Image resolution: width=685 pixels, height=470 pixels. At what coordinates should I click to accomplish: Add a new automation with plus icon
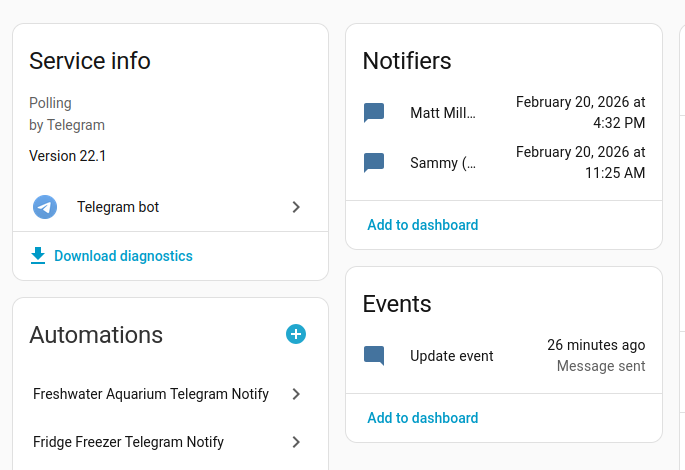click(296, 334)
